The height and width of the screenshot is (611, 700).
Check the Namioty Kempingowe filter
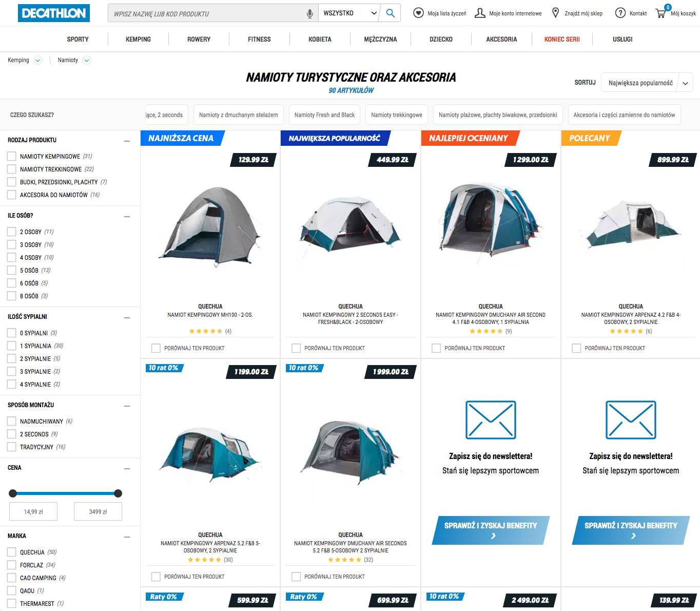coord(12,156)
